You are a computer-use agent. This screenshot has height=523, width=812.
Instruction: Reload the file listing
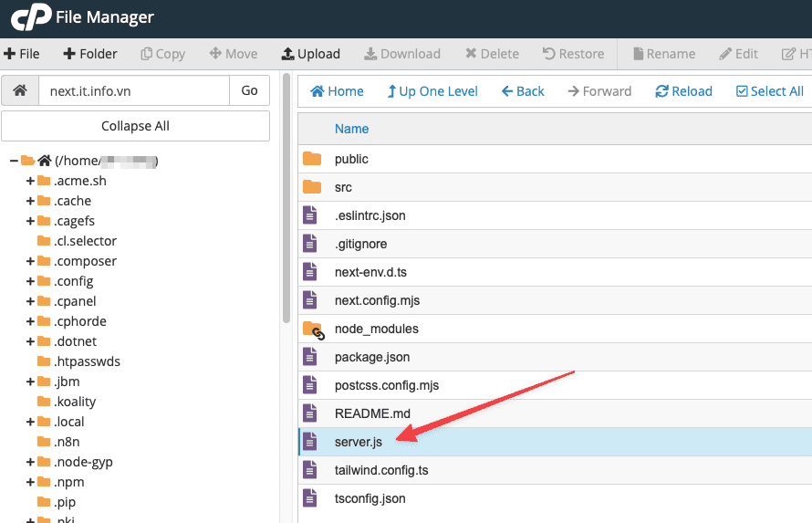click(x=683, y=91)
